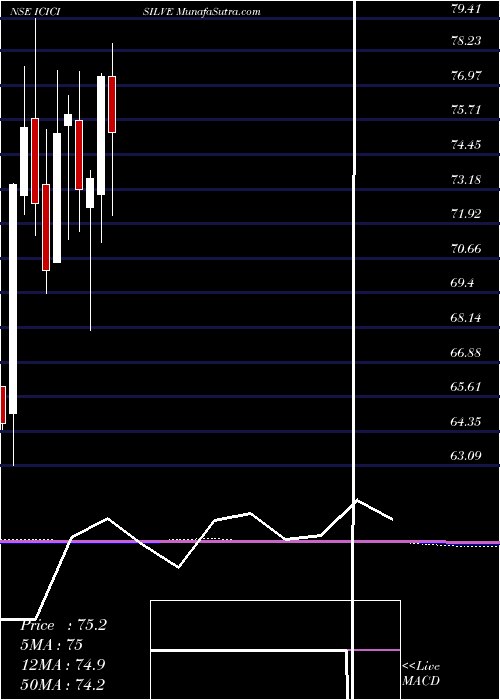Click the price label 76.97
500x700 pixels.
coord(466,75)
